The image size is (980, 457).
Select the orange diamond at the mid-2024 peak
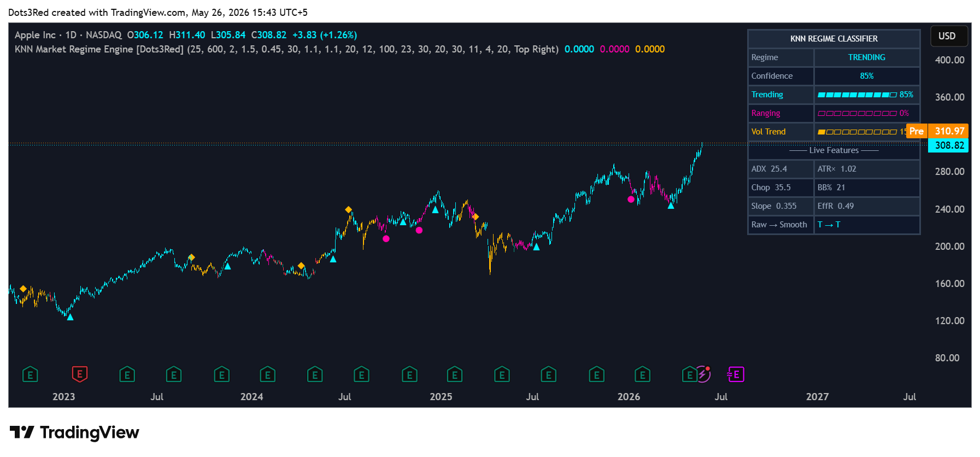(x=348, y=210)
